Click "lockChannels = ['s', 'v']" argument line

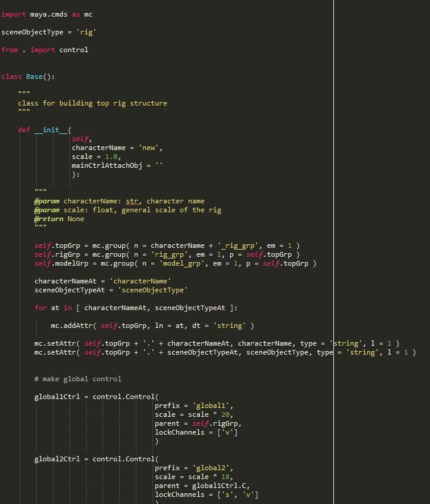(x=206, y=495)
